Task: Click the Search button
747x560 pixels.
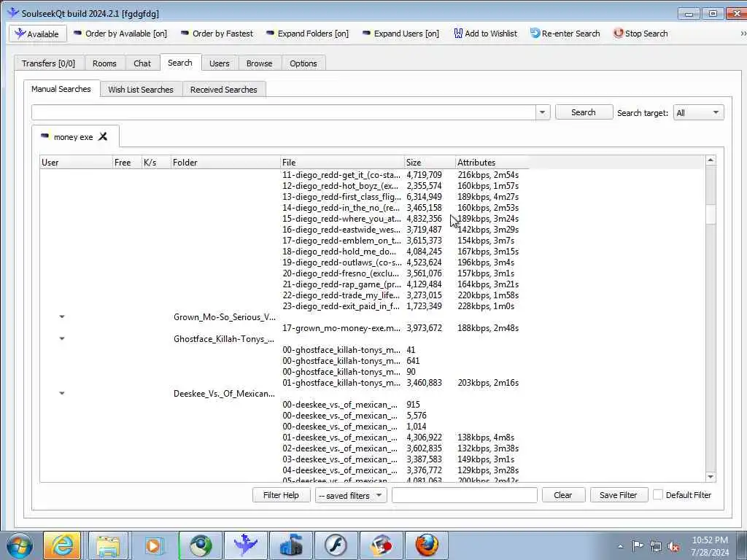Action: pos(584,112)
